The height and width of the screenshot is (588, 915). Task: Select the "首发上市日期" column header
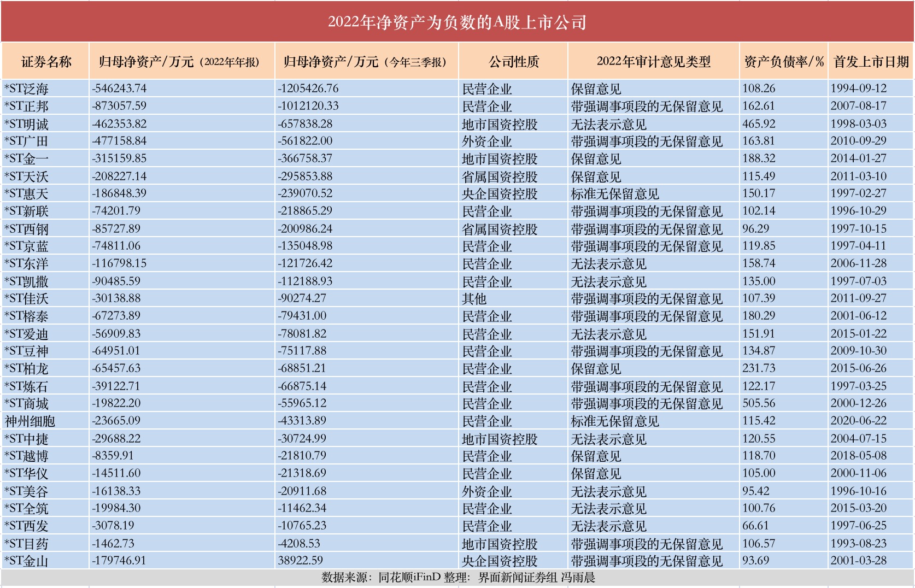click(x=871, y=62)
